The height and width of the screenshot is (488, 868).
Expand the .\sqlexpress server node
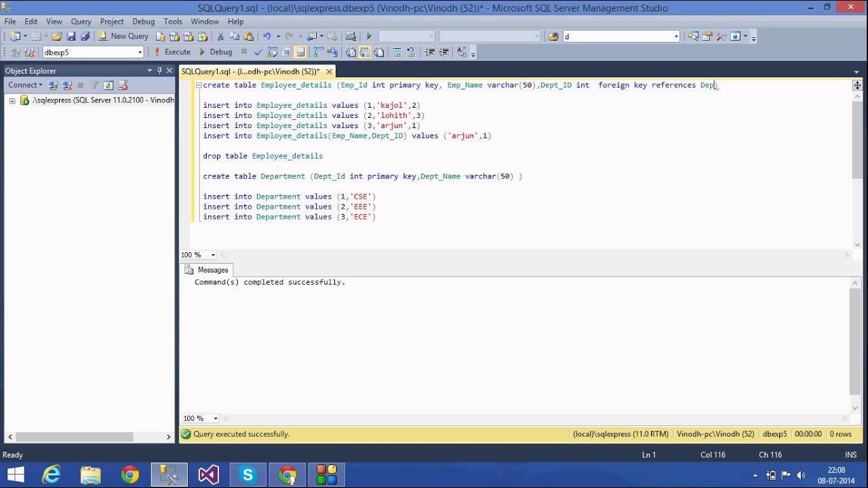[12, 100]
